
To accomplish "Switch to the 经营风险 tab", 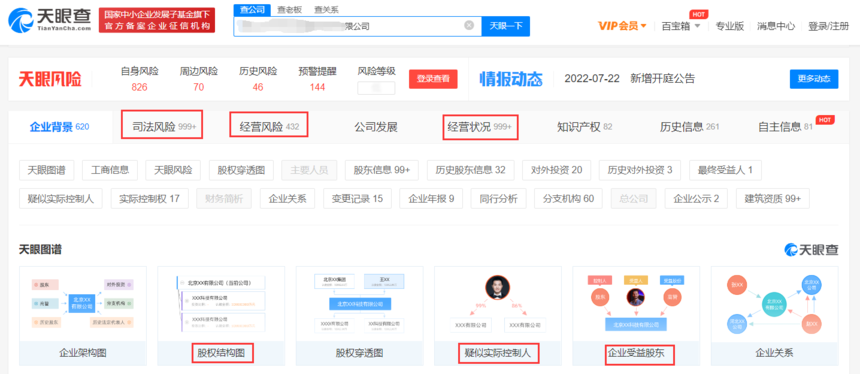I will pyautogui.click(x=269, y=127).
